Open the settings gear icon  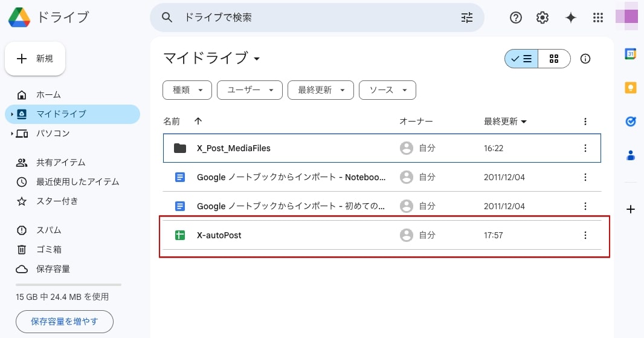(x=543, y=18)
